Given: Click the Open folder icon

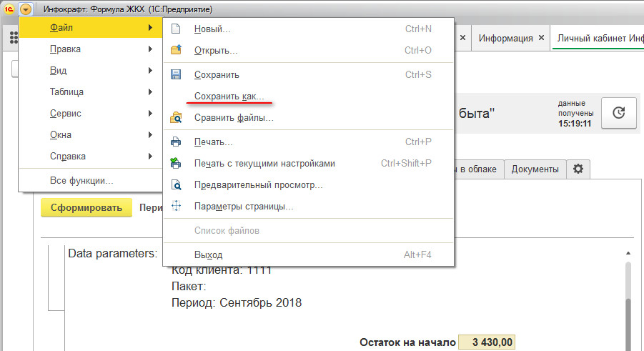Looking at the screenshot, I should pyautogui.click(x=176, y=50).
